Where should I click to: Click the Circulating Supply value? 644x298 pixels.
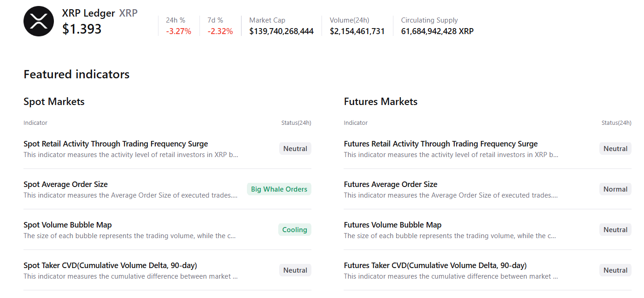click(437, 31)
